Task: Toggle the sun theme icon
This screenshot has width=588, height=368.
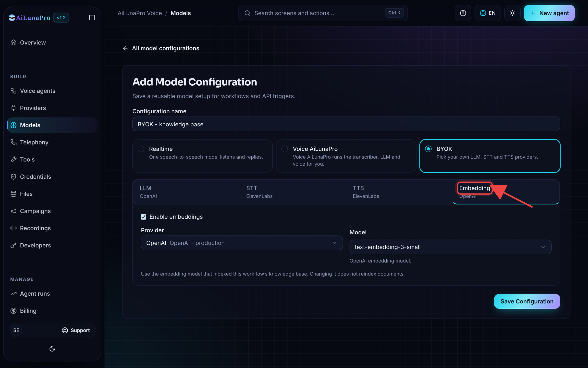Action: pyautogui.click(x=512, y=13)
